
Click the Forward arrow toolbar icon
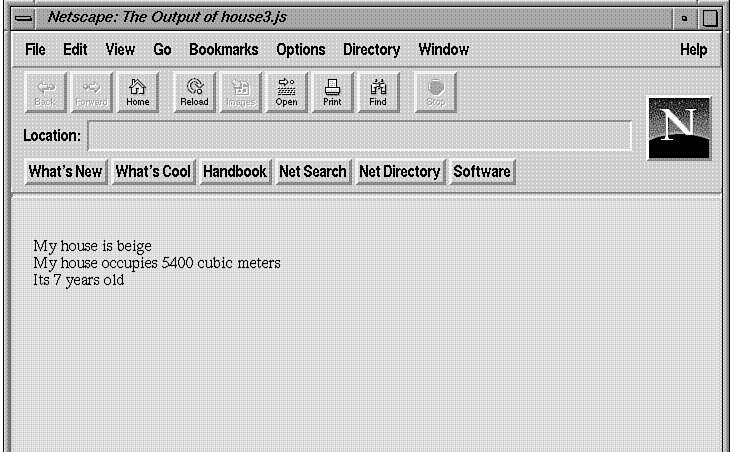[x=91, y=92]
